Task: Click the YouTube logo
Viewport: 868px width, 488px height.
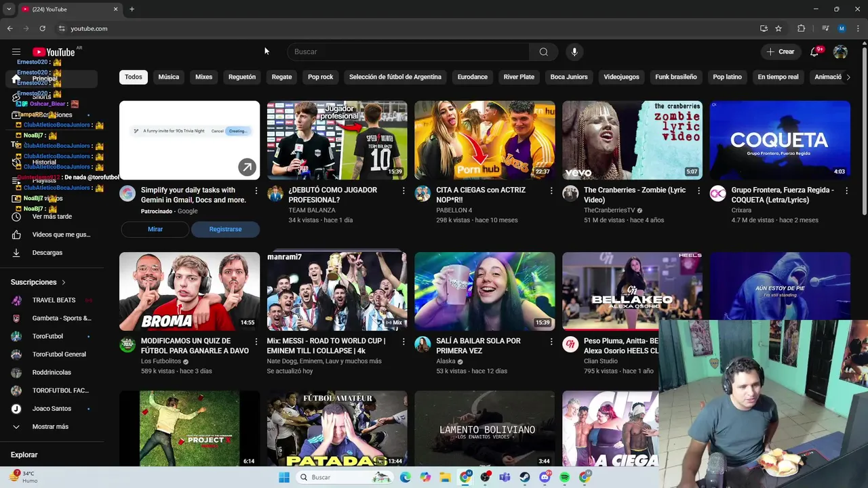Action: click(54, 52)
